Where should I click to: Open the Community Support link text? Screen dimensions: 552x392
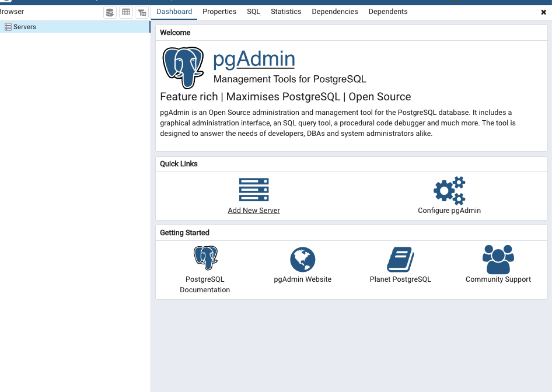coord(498,279)
